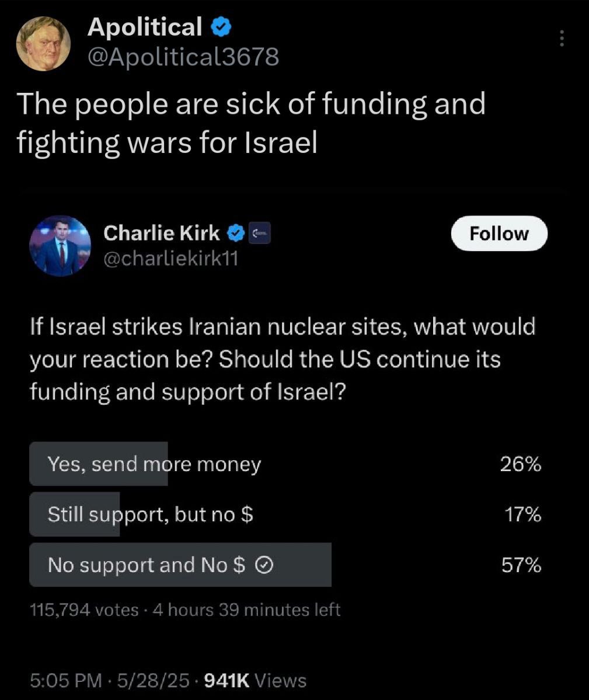Screen dimensions: 589x700
Task: Click the affiliate badge beside Charlie Kirk
Action: click(x=259, y=233)
